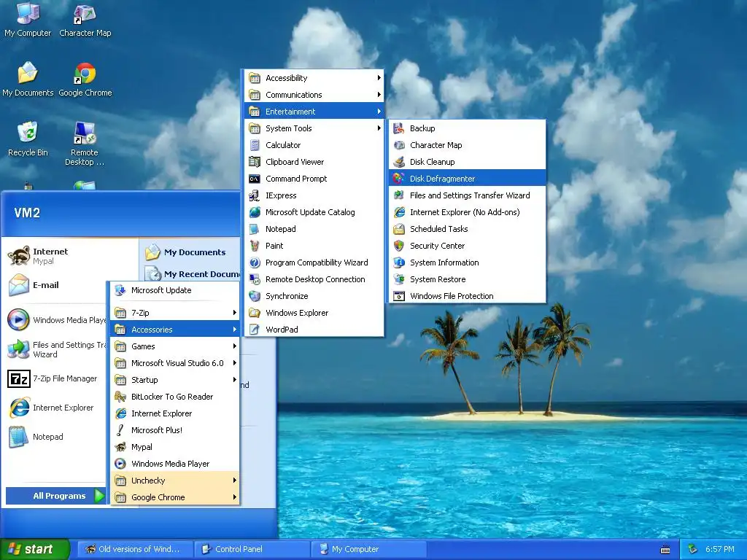Launch Google Chrome desktop shortcut

[85, 79]
